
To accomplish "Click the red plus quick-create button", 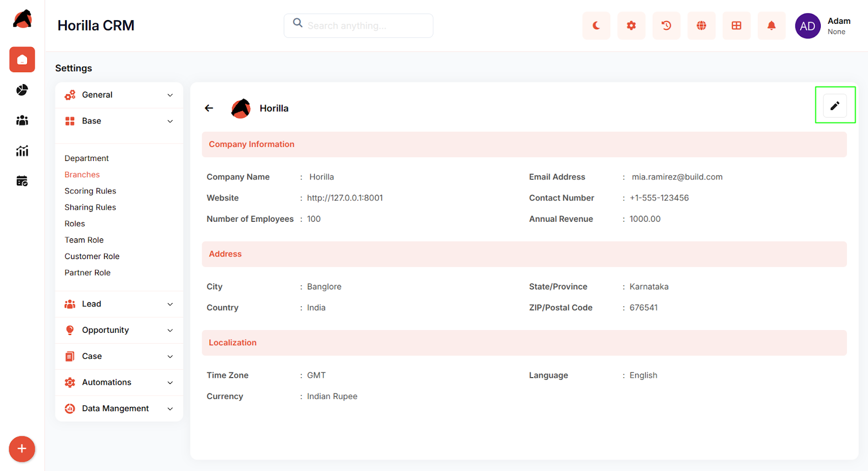I will 22,449.
